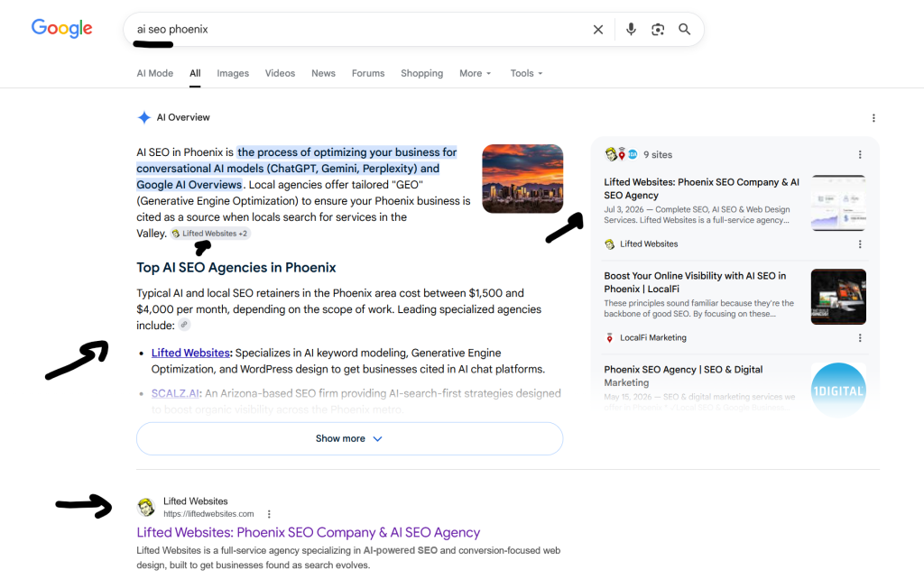Click the link chip icon after 'include:'
This screenshot has width=924, height=579.
pos(184,325)
